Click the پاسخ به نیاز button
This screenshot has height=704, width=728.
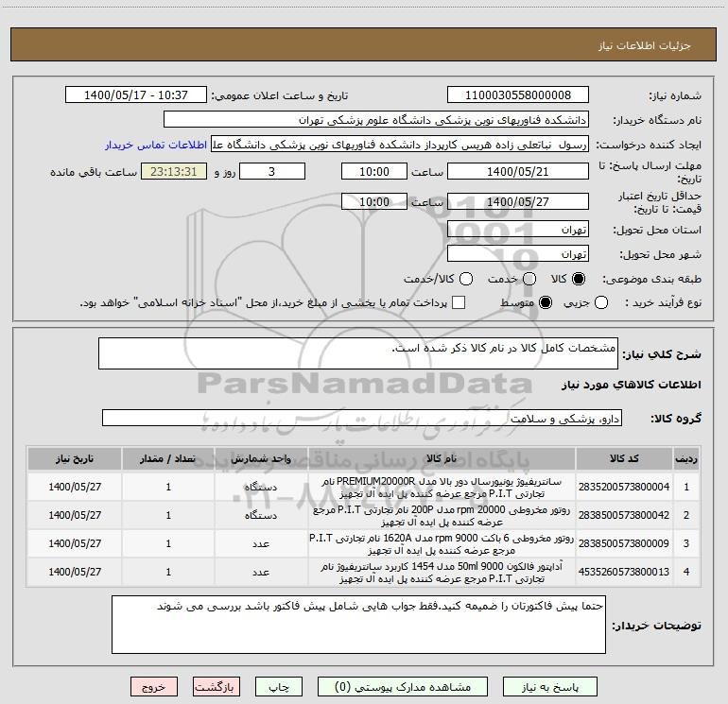coord(549,687)
